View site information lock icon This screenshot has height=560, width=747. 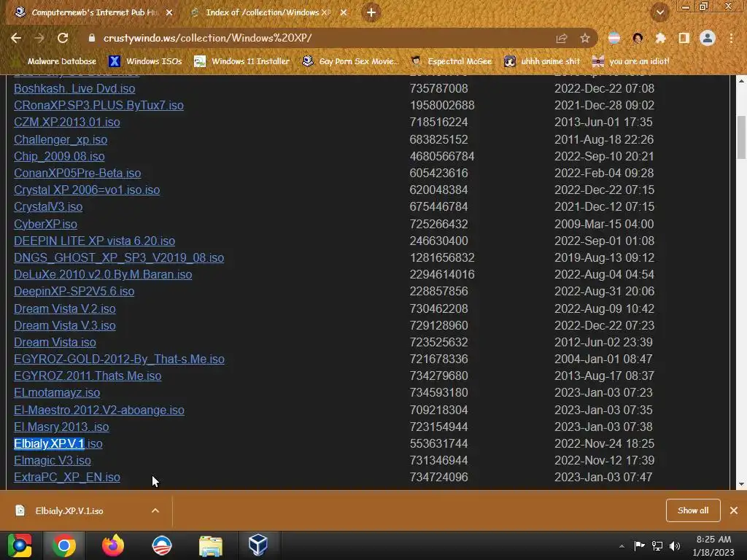tap(92, 38)
